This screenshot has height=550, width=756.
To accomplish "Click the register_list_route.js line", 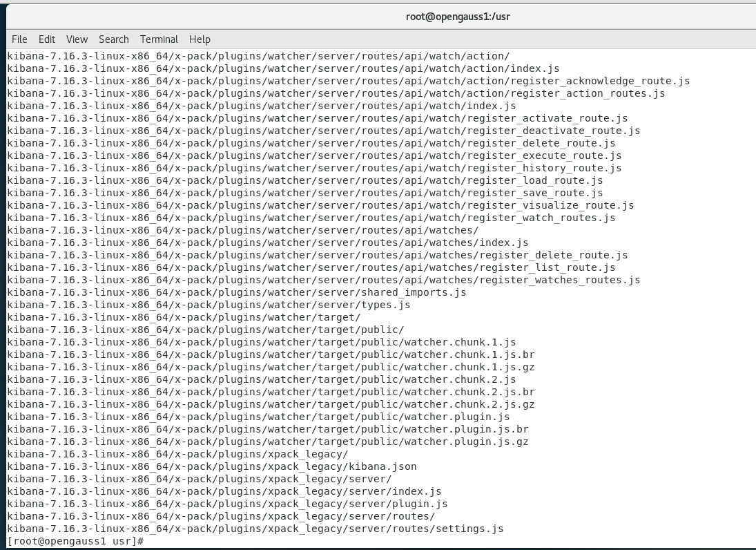I will pos(311,268).
